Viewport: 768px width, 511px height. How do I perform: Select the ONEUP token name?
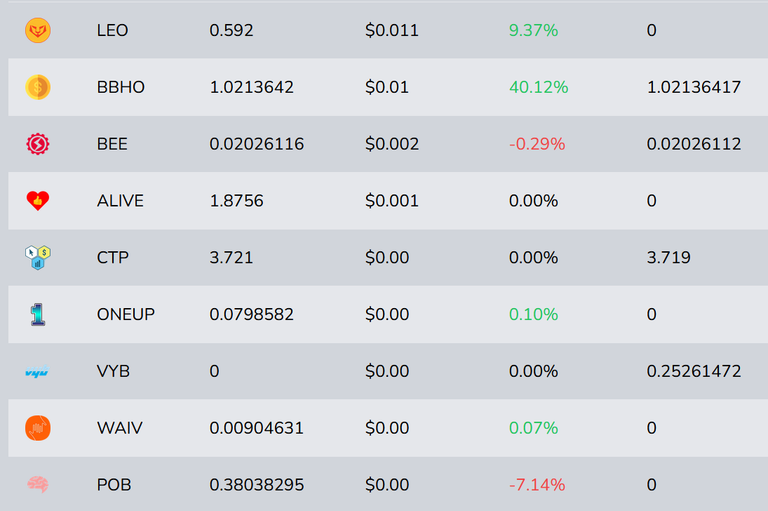pyautogui.click(x=125, y=315)
